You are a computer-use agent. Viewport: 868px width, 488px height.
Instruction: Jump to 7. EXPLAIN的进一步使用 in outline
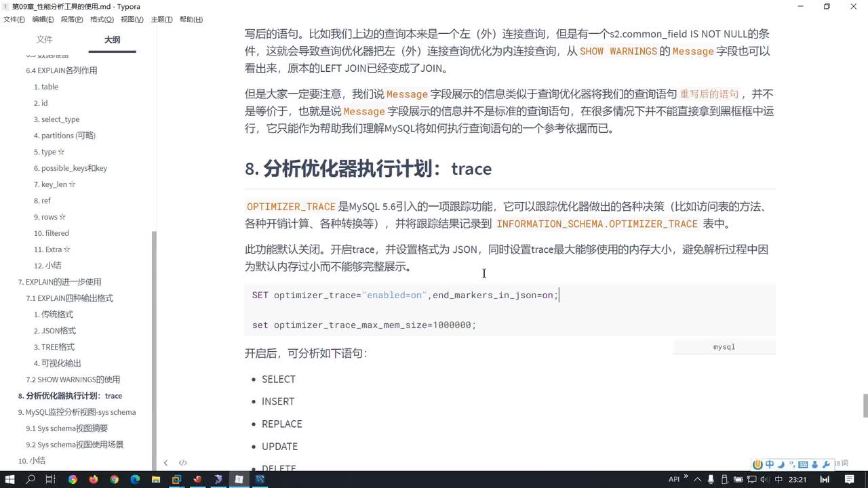[x=60, y=282]
